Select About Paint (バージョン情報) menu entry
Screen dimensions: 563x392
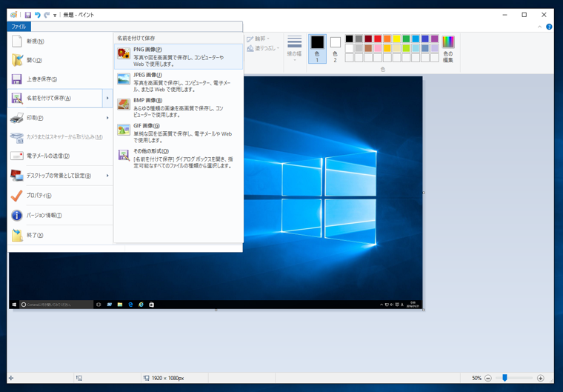click(x=60, y=215)
